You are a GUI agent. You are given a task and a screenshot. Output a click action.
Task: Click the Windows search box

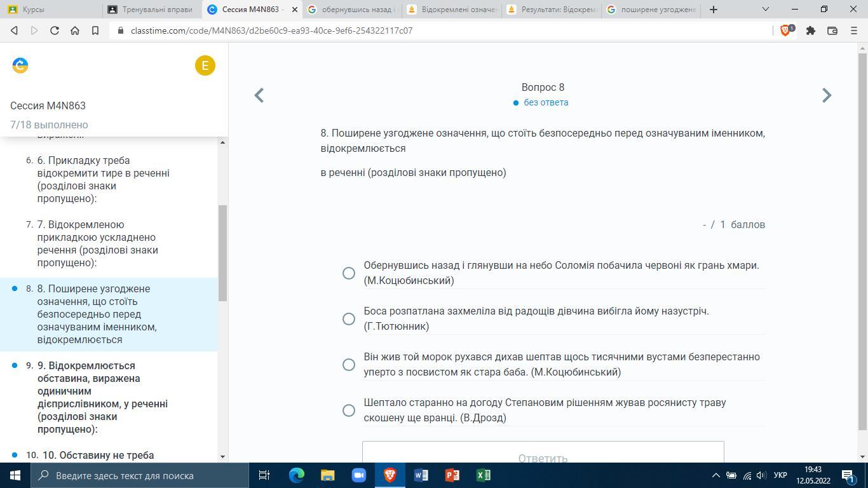pos(140,475)
